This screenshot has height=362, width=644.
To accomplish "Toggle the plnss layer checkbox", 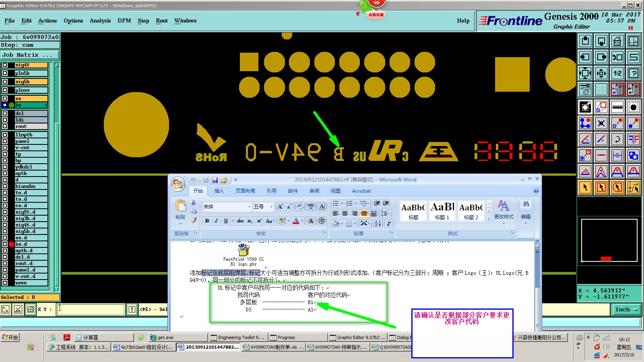I will tap(5, 90).
